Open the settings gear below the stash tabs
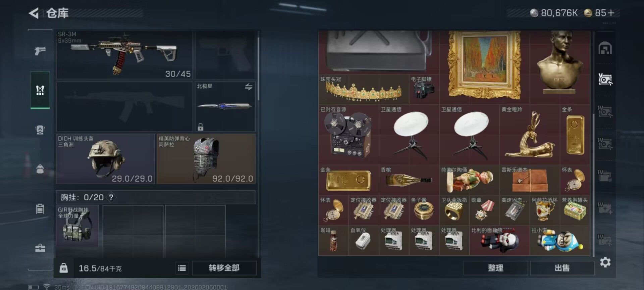The image size is (644, 290). tap(605, 262)
